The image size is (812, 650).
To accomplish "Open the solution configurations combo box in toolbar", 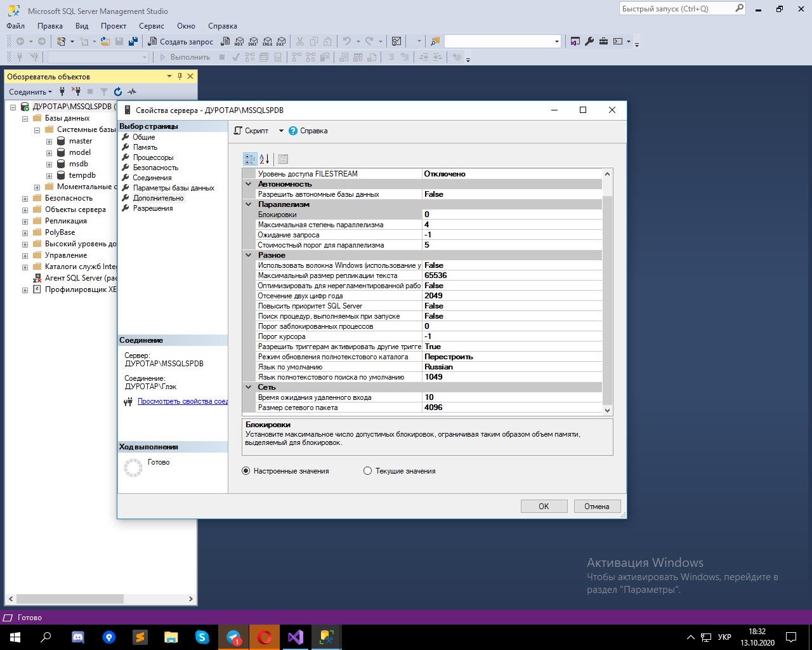I will click(503, 41).
